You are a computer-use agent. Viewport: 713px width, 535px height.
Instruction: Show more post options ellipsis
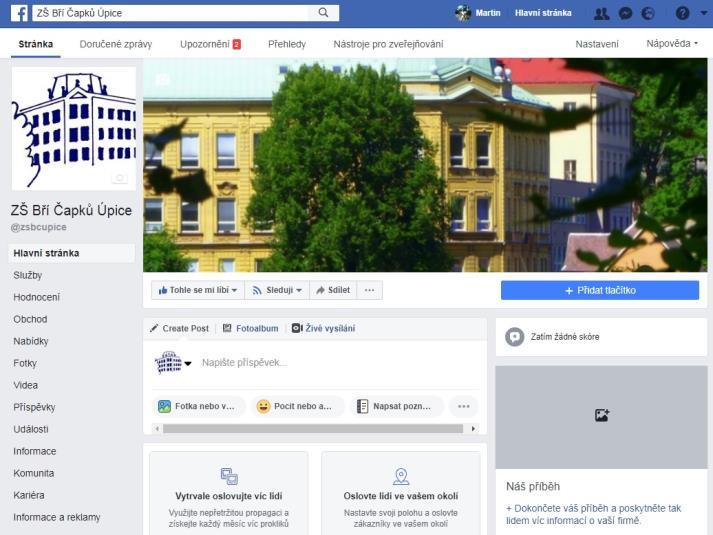pyautogui.click(x=463, y=406)
